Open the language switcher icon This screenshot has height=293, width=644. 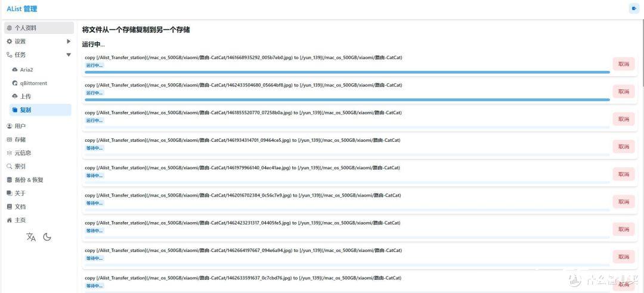(31, 237)
